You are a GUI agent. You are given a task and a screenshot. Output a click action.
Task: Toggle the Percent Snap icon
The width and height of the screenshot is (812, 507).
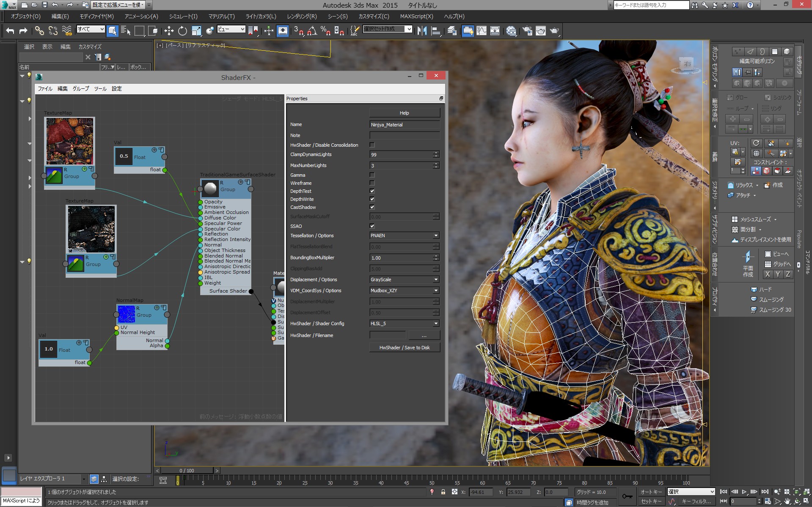[x=326, y=30]
